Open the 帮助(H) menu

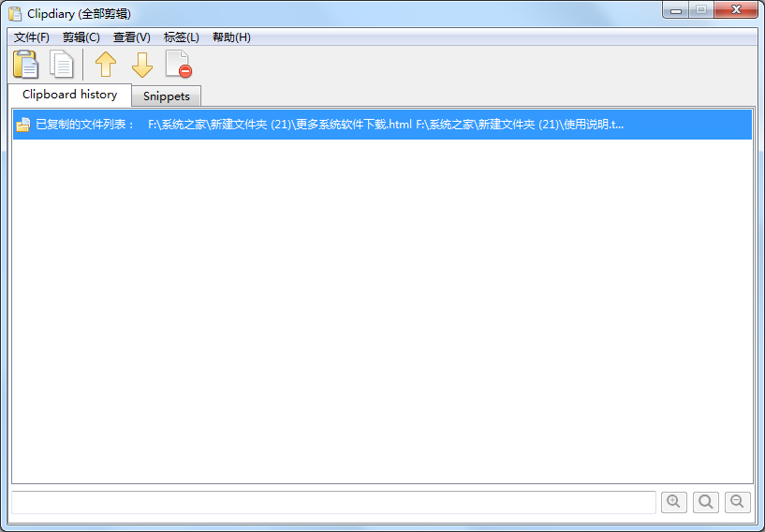pos(231,37)
